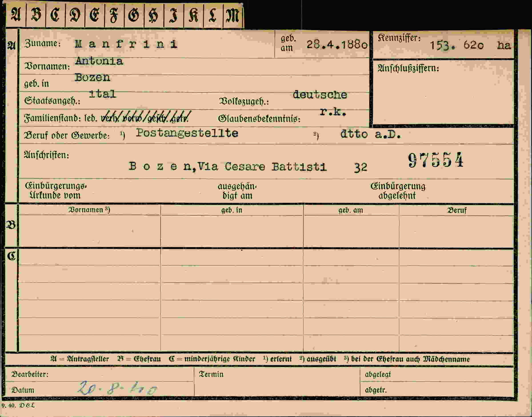Click the house number '32'

(x=360, y=167)
